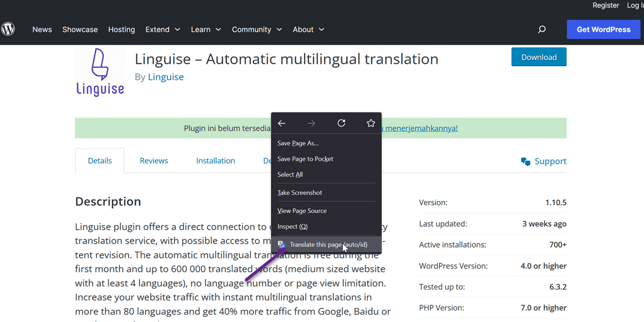Switch to the Details tab
Image resolution: width=644 pixels, height=322 pixels.
(x=100, y=160)
